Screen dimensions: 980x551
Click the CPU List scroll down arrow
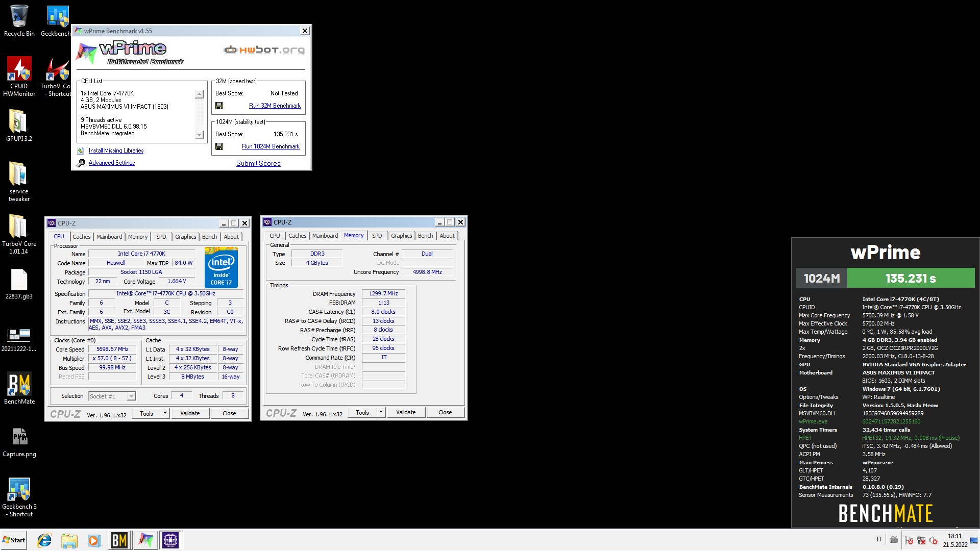pos(200,135)
